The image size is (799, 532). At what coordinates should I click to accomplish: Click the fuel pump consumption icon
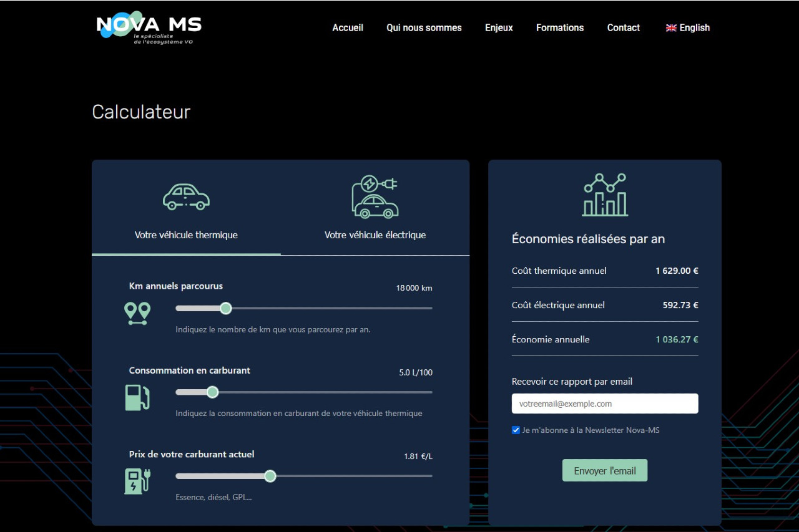(x=137, y=397)
